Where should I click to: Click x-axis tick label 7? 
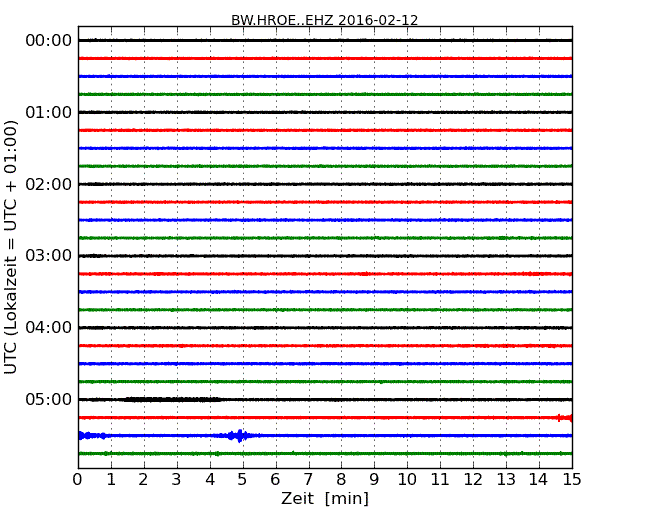click(x=308, y=479)
